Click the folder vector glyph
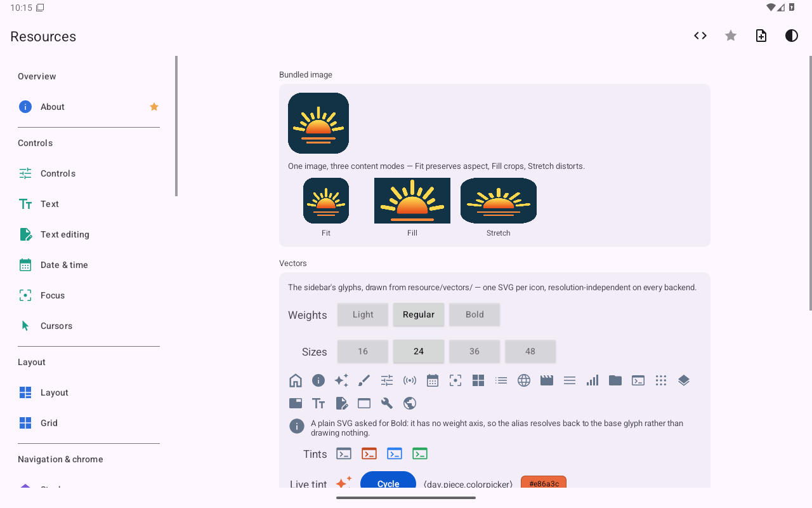This screenshot has height=508, width=812. [615, 380]
